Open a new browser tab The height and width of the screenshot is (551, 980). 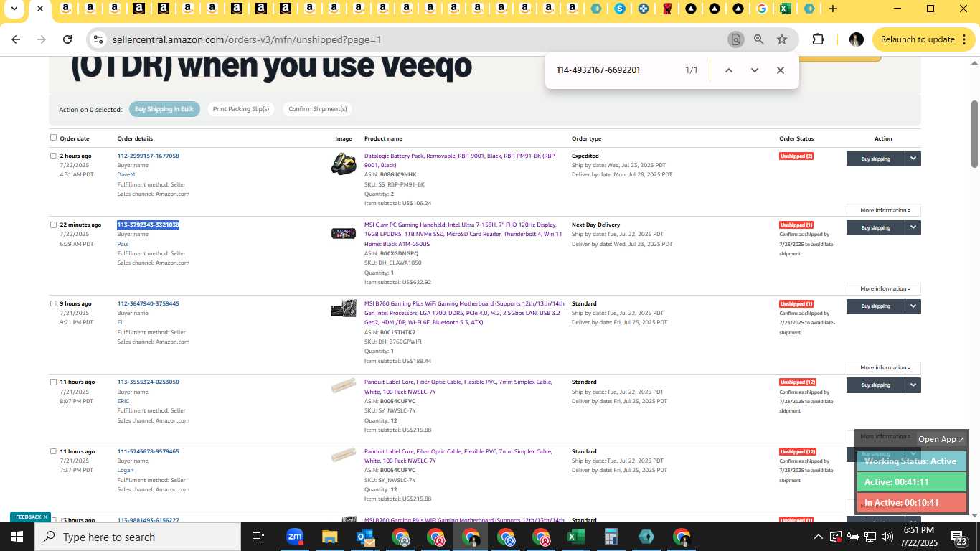click(x=832, y=9)
